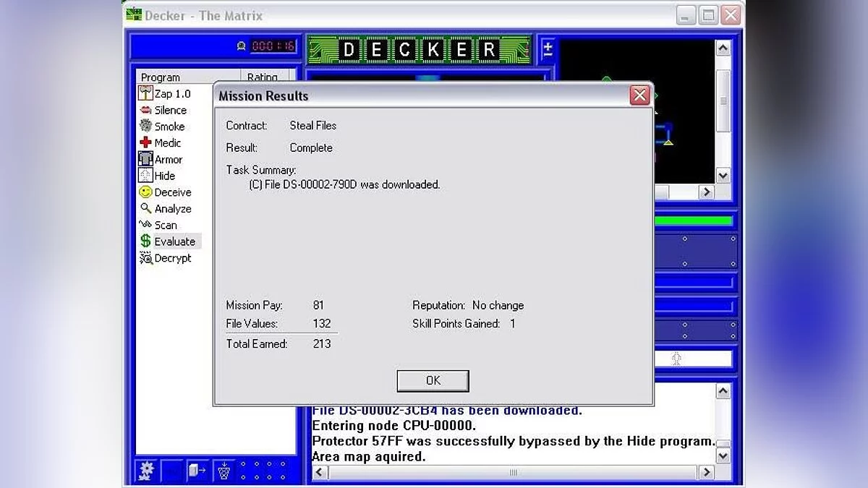Select the Medic red cross icon
The height and width of the screenshot is (488, 868).
click(x=145, y=142)
